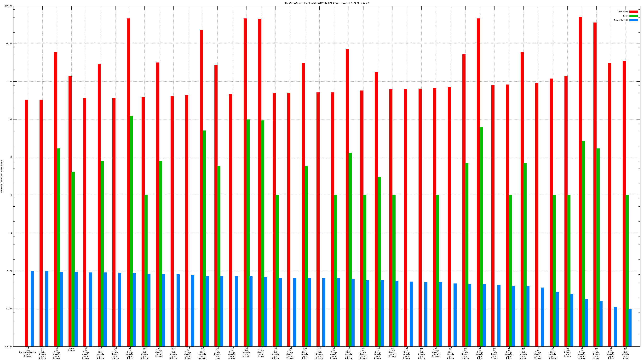Click the RBL Statistics chart title
The height and width of the screenshot is (362, 644).
326,3
